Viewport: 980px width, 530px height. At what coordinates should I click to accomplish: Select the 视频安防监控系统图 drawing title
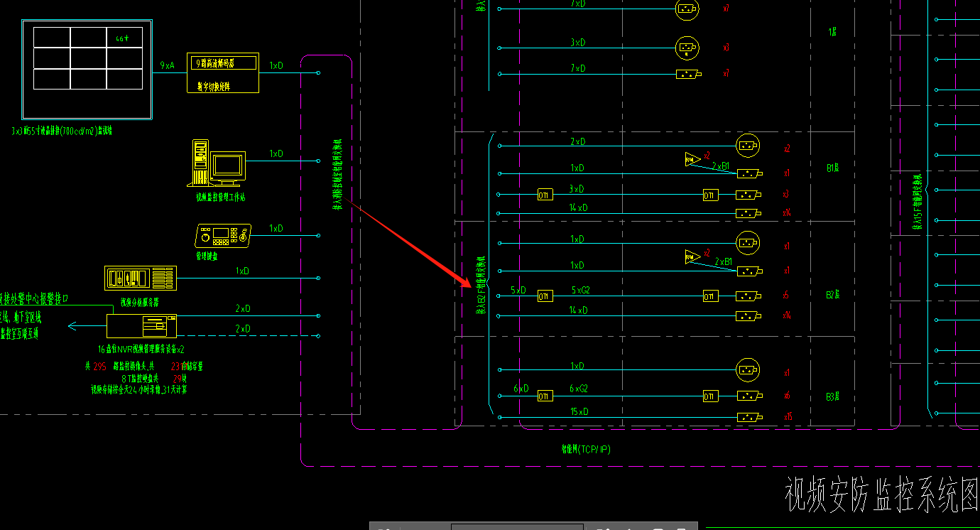tap(882, 494)
